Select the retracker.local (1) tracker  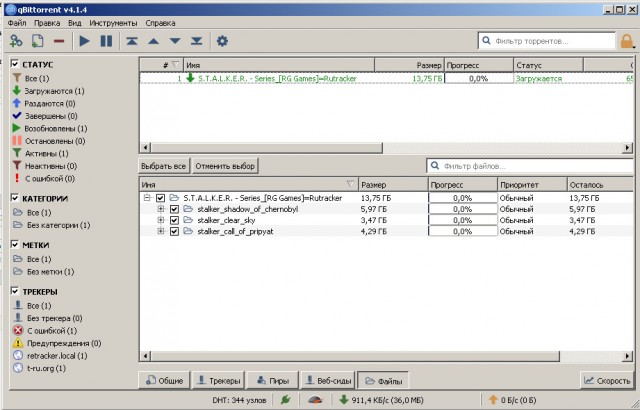(x=50, y=356)
